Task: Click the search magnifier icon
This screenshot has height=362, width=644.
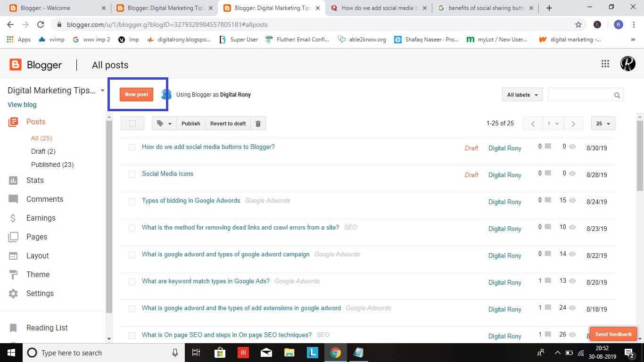Action: click(x=617, y=94)
